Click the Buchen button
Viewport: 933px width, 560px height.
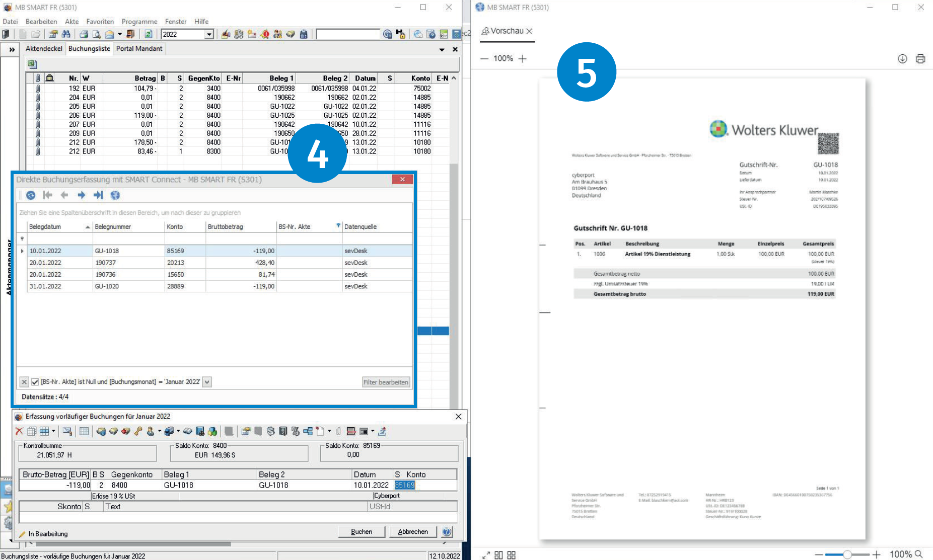[362, 532]
